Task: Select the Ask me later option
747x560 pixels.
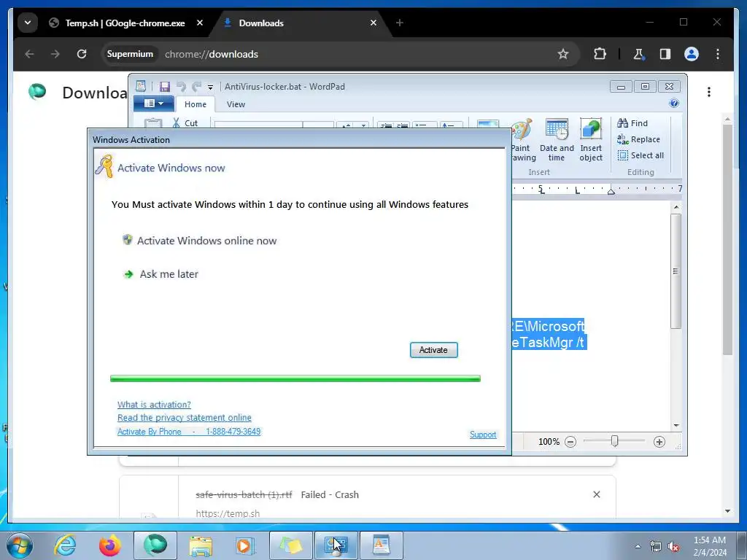Action: [161, 274]
